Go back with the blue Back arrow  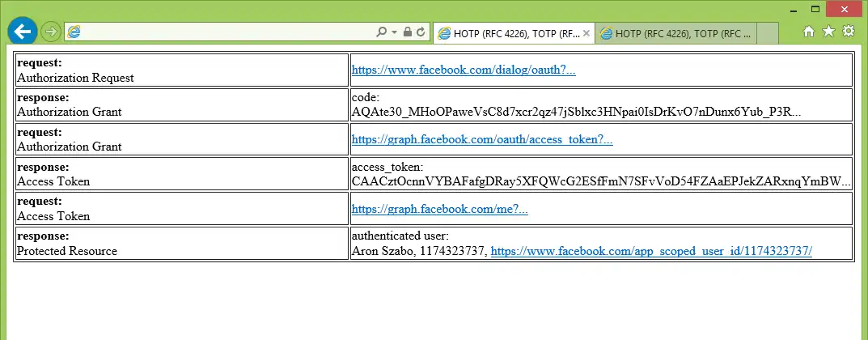click(23, 32)
